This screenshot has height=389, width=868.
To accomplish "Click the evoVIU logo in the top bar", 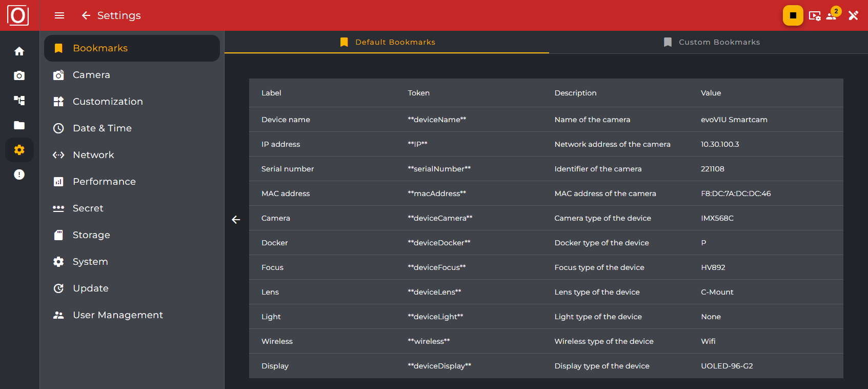I will click(18, 15).
